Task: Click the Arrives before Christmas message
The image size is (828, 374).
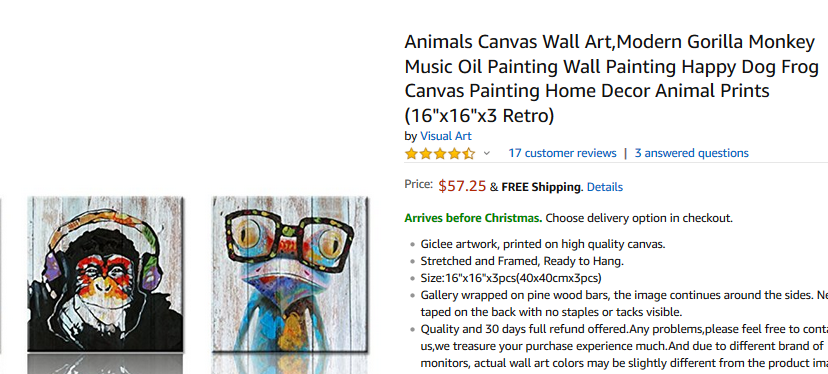Action: click(473, 218)
